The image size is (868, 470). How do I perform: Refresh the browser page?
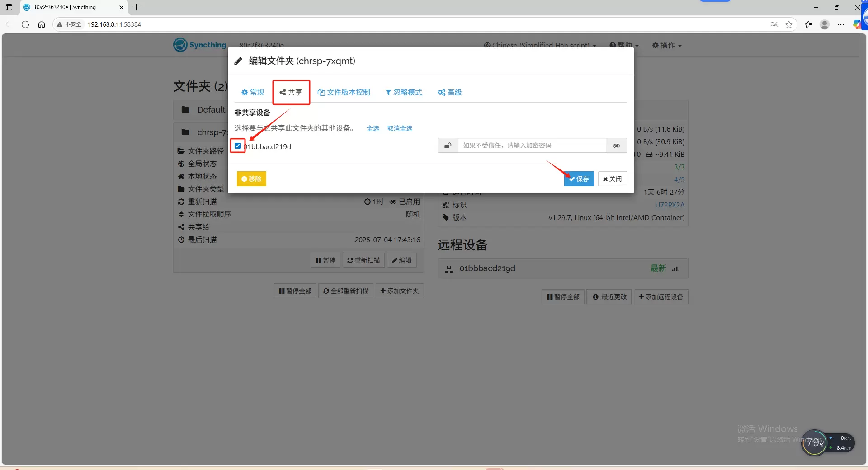tap(25, 24)
